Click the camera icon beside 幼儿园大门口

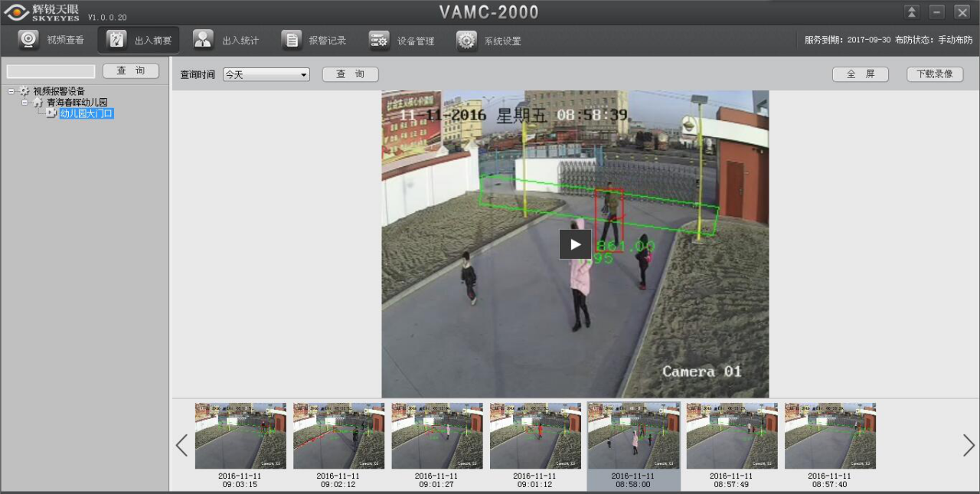[x=51, y=113]
